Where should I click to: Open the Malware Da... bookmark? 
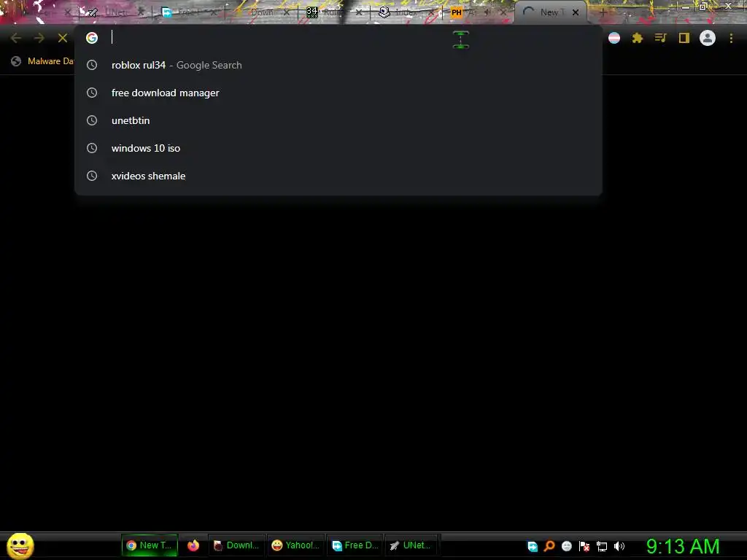(x=43, y=61)
